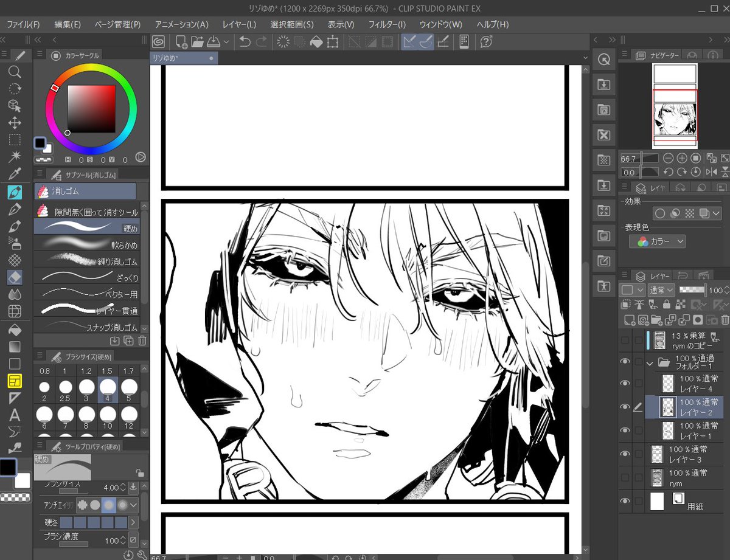Show the 'rym のコピー' layer

[625, 340]
